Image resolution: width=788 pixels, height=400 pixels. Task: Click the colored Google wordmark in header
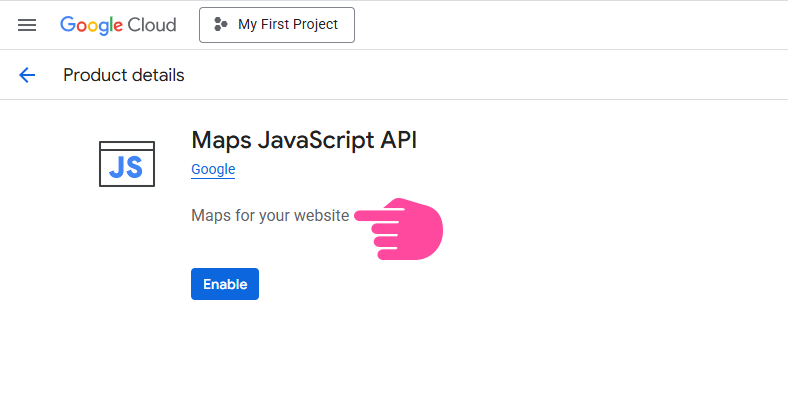[90, 25]
